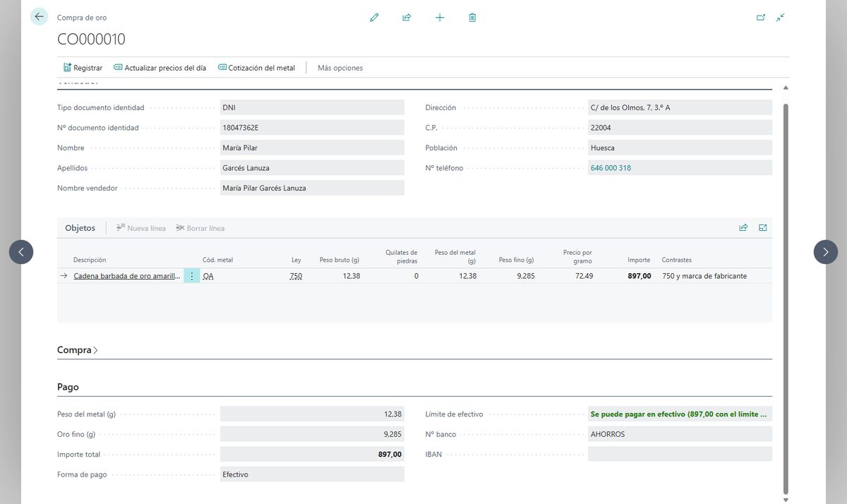Click the empty IBAN field
This screenshot has width=847, height=504.
point(680,454)
